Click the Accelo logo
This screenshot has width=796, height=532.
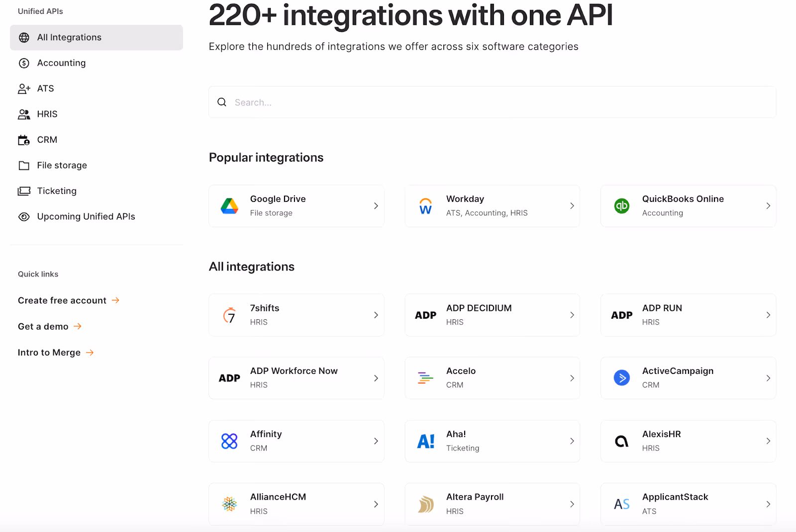pos(425,378)
